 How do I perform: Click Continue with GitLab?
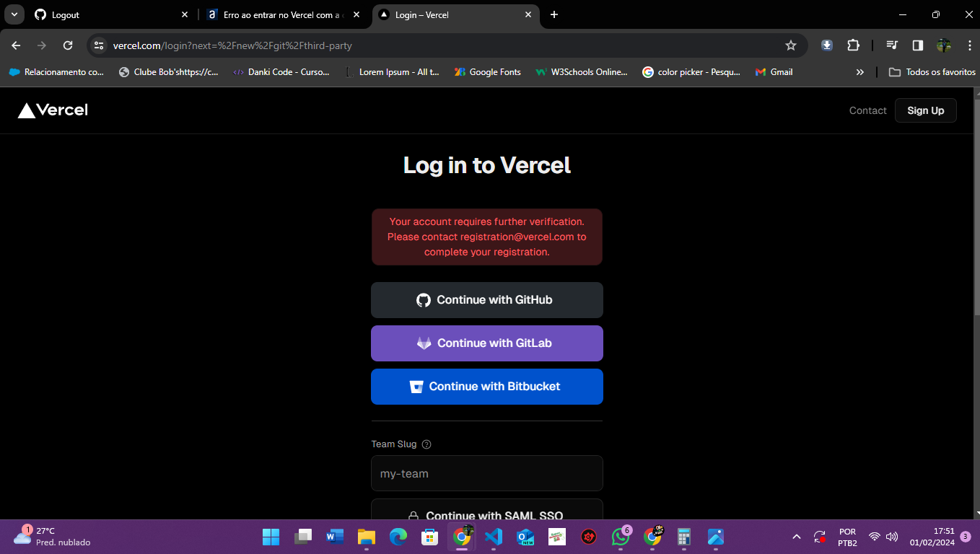coord(487,343)
